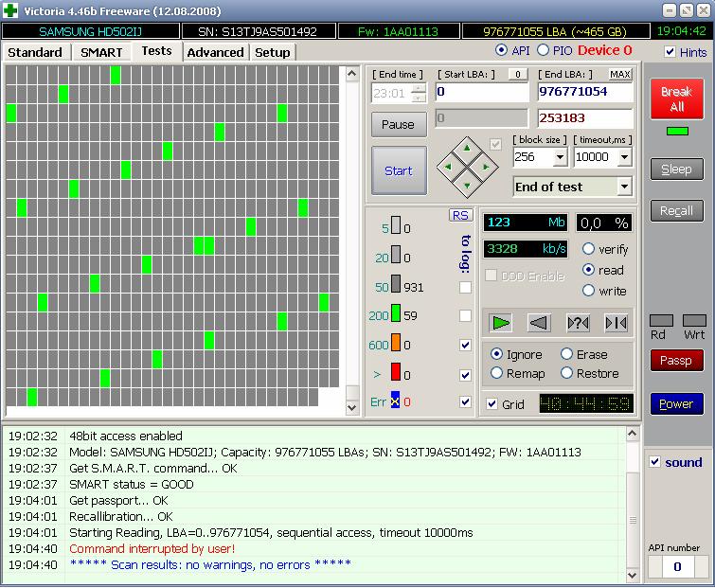Open the block size dropdown
Viewport: 715px width, 588px height.
pos(559,157)
